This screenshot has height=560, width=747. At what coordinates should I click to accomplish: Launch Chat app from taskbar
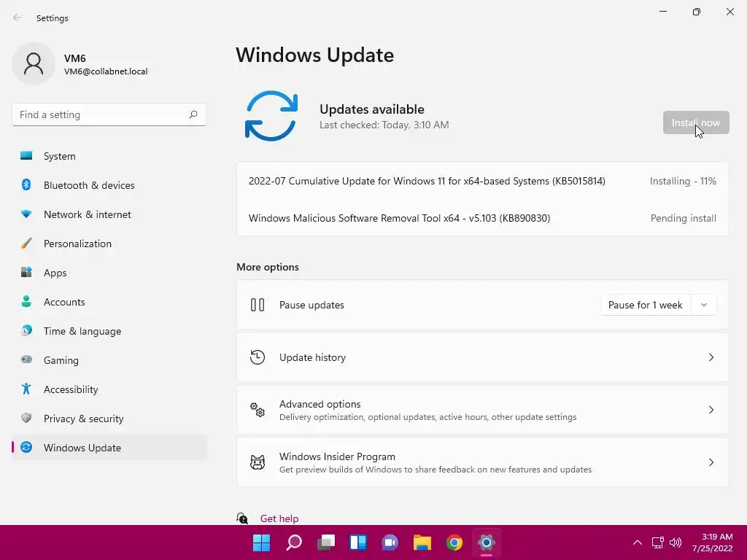pyautogui.click(x=390, y=542)
